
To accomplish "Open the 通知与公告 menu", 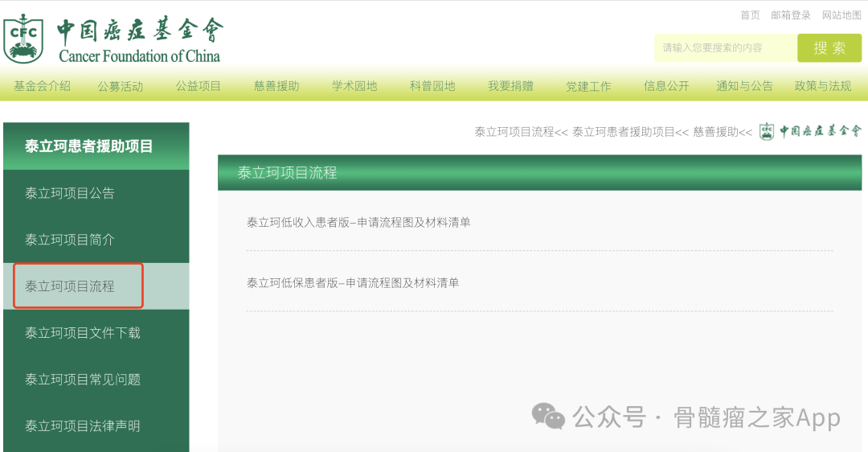I will (744, 86).
